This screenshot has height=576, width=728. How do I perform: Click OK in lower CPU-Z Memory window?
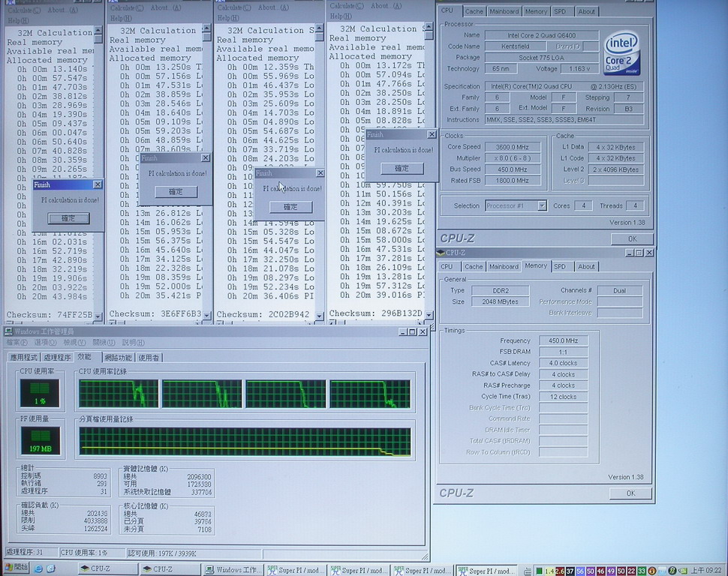(x=630, y=493)
